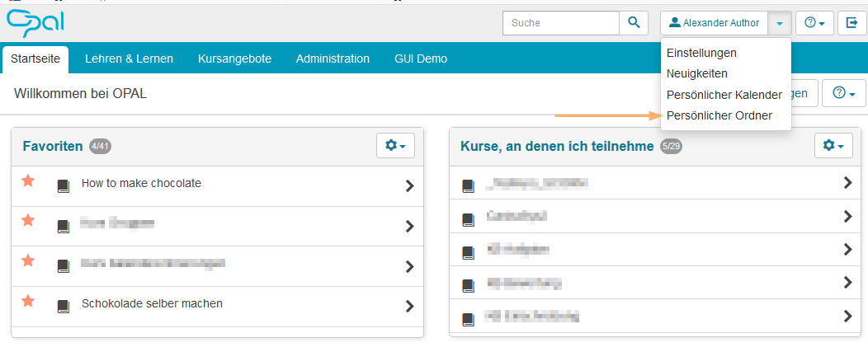Open How to make chocolate course
Image resolution: width=868 pixels, height=347 pixels.
pos(141,183)
